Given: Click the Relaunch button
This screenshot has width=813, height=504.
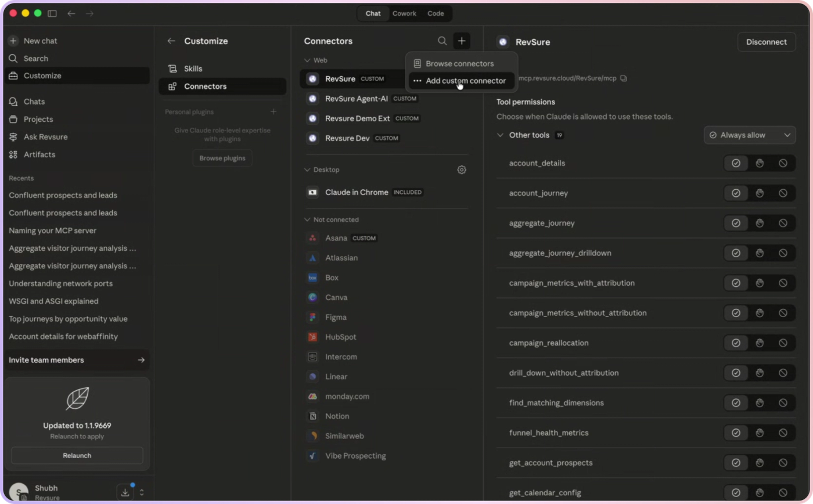Looking at the screenshot, I should 77,455.
